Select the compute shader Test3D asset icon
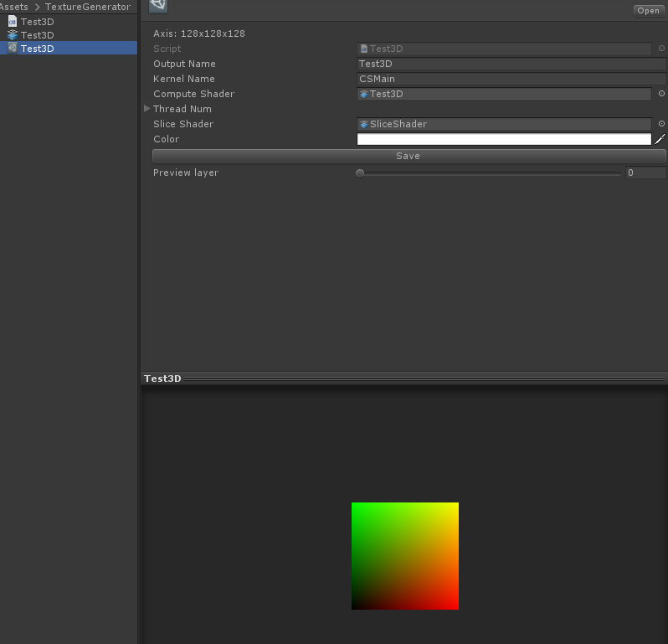 pyautogui.click(x=13, y=34)
